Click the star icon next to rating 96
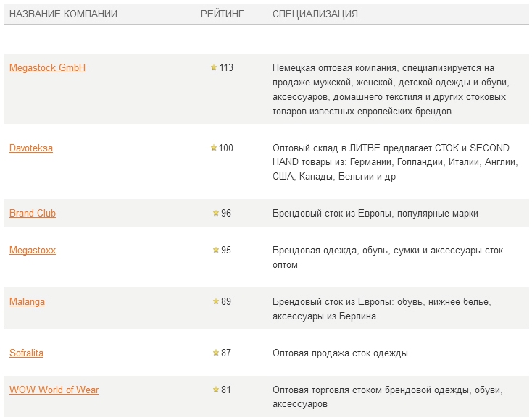 coord(216,213)
